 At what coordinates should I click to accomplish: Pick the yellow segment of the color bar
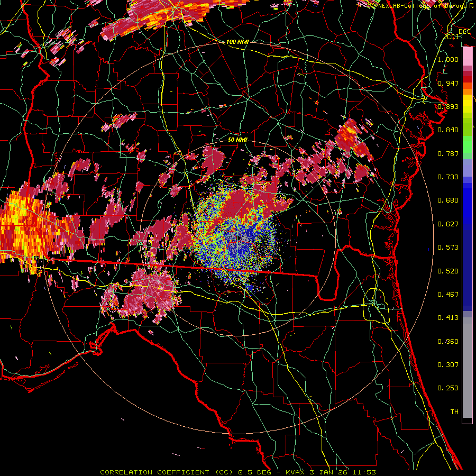pyautogui.click(x=467, y=104)
